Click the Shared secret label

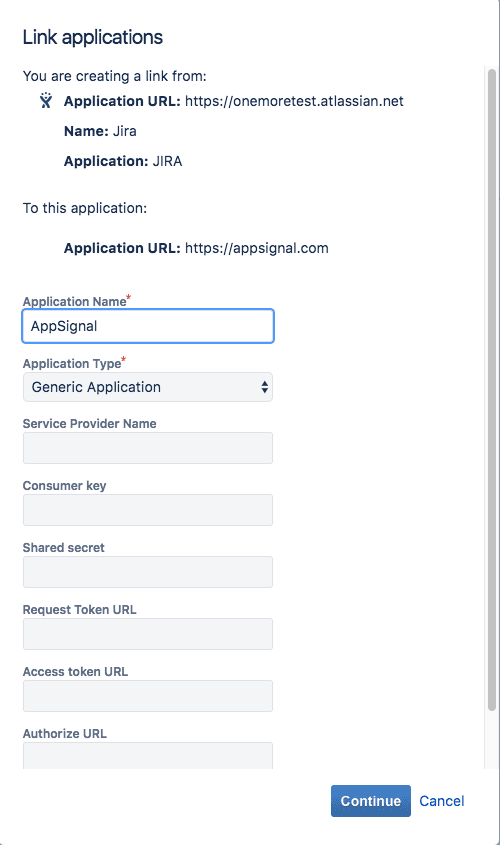pyautogui.click(x=64, y=548)
